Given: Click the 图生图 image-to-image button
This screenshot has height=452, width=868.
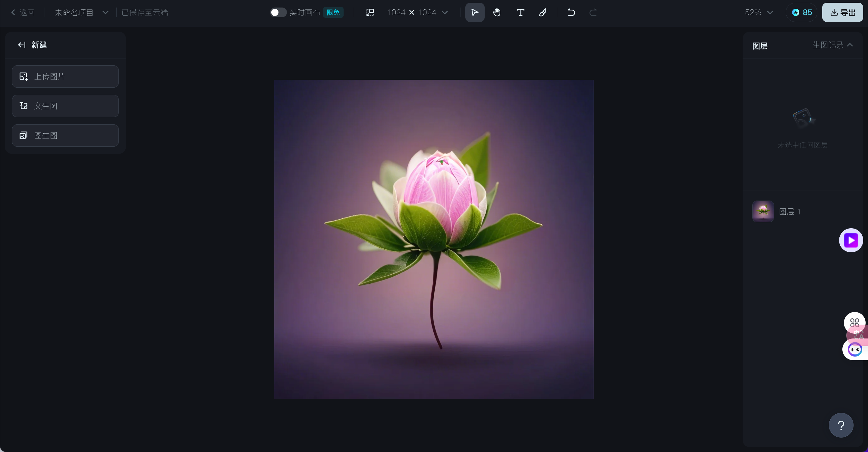Looking at the screenshot, I should coord(65,136).
